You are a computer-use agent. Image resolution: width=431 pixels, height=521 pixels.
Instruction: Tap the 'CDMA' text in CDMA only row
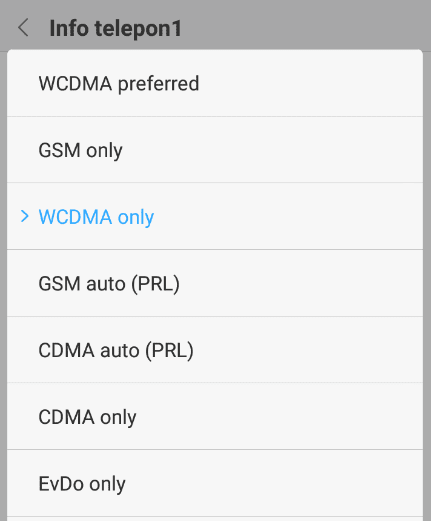coord(66,417)
